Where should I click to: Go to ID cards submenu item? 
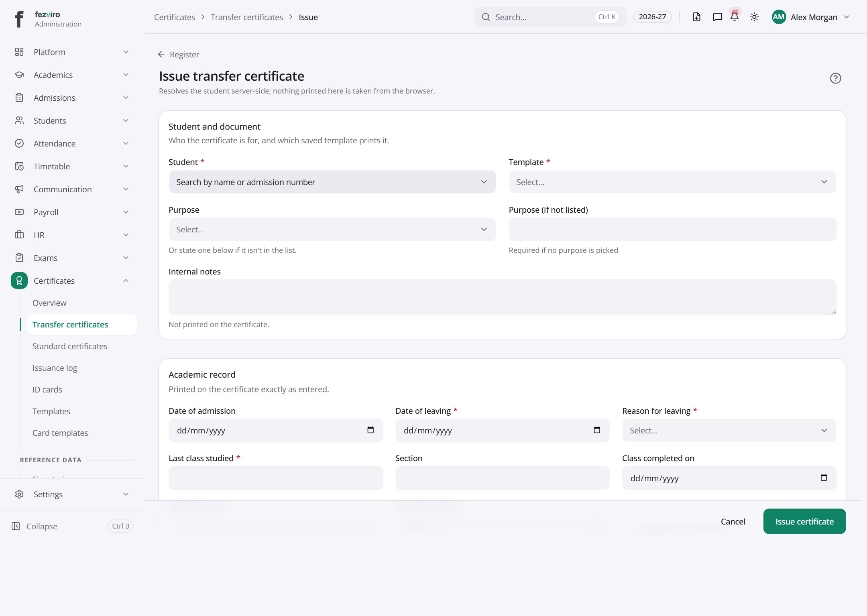pyautogui.click(x=47, y=390)
